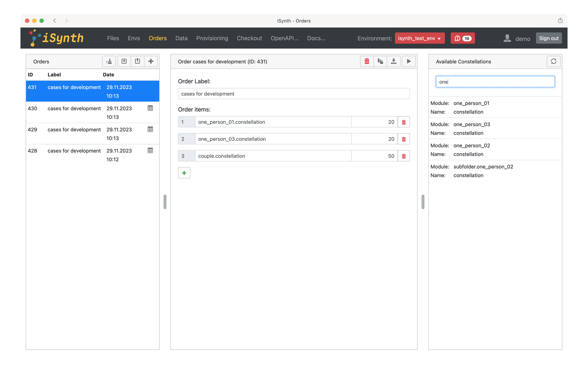Click the browser back arrow
The height and width of the screenshot is (382, 588).
(55, 20)
